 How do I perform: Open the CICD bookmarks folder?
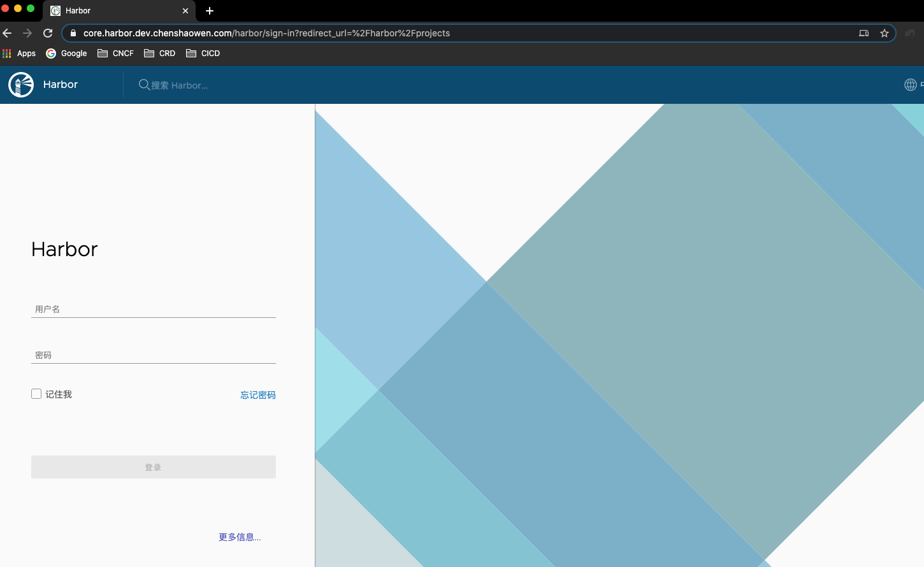203,54
